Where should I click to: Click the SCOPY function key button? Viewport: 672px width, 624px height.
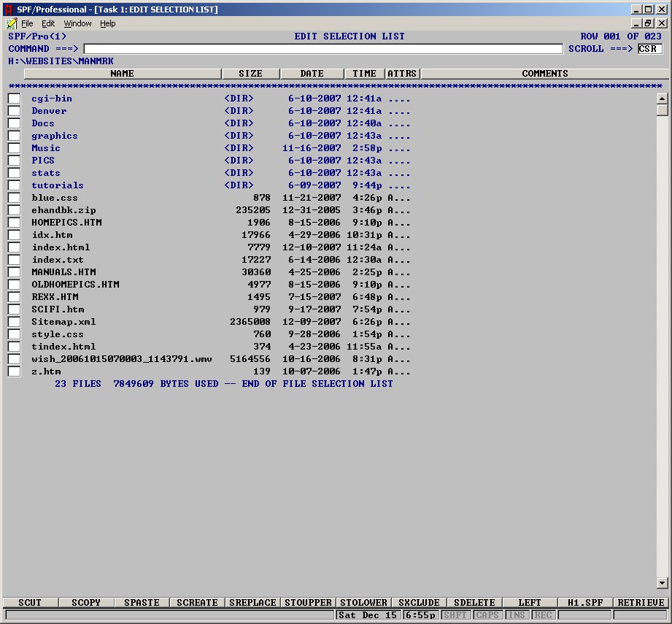click(x=85, y=603)
